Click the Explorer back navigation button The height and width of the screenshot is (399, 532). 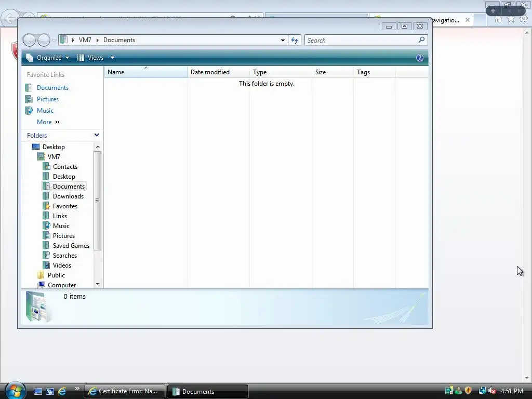pos(29,40)
